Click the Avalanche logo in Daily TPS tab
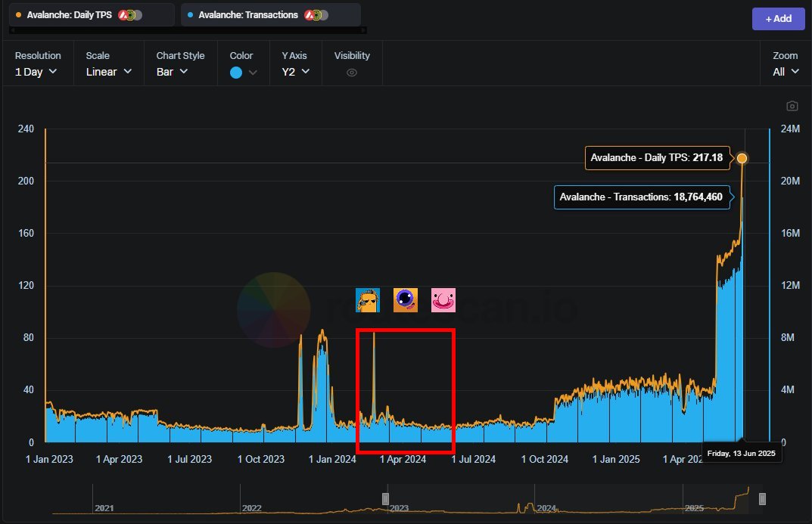Viewport: 812px width, 524px height. (x=123, y=15)
